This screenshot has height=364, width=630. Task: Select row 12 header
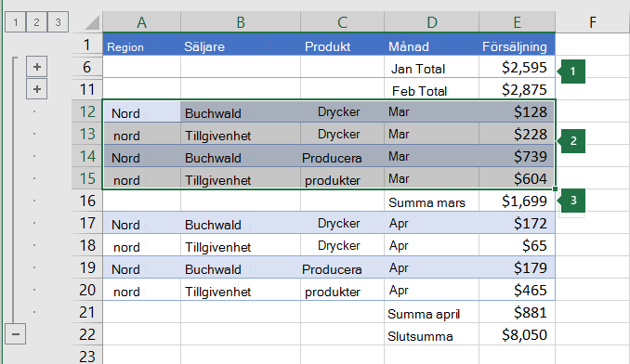(86, 111)
